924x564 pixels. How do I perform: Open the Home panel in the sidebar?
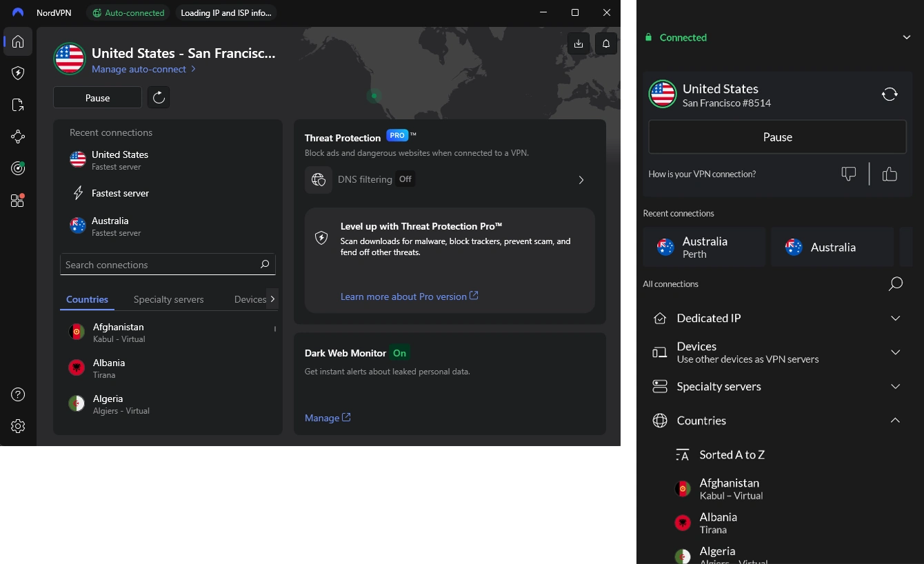pyautogui.click(x=18, y=42)
